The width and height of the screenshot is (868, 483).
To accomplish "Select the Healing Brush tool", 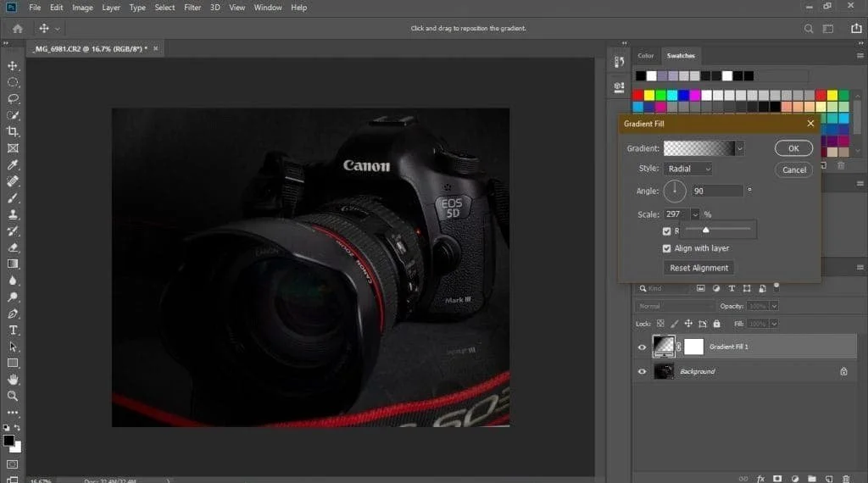I will tap(13, 181).
